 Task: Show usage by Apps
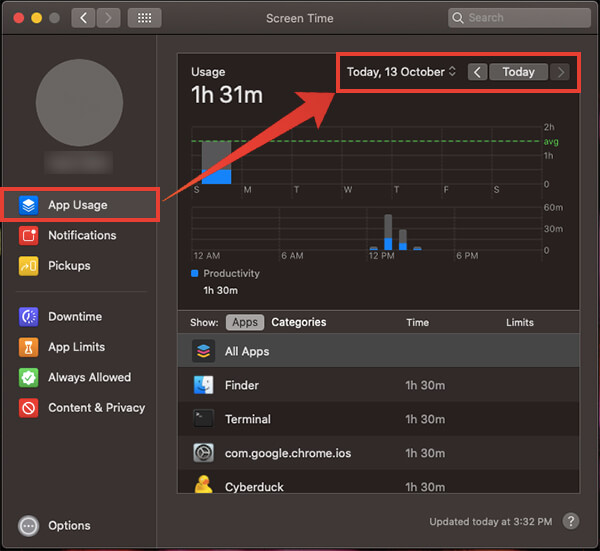click(x=245, y=322)
